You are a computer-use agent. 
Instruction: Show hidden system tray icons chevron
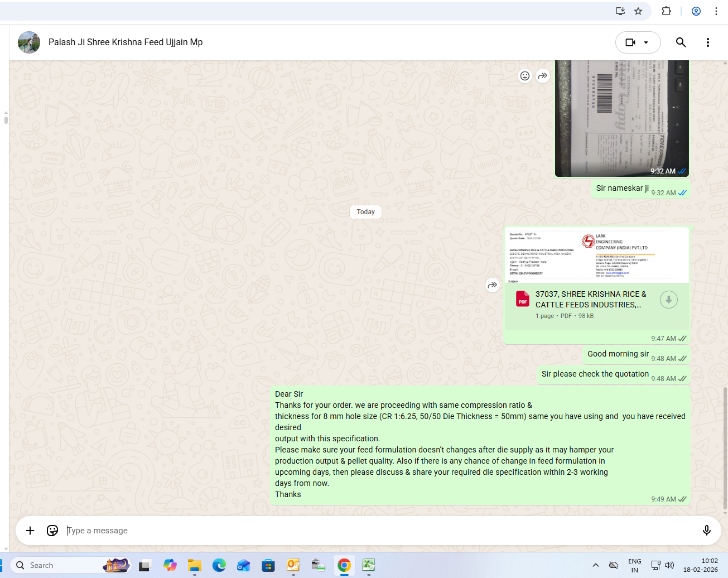tap(595, 565)
